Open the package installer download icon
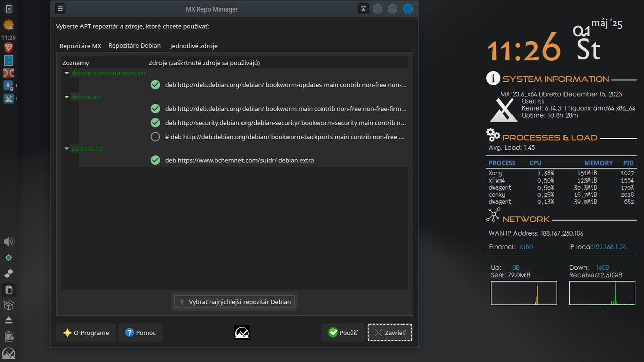The width and height of the screenshot is (644, 362). click(9, 86)
